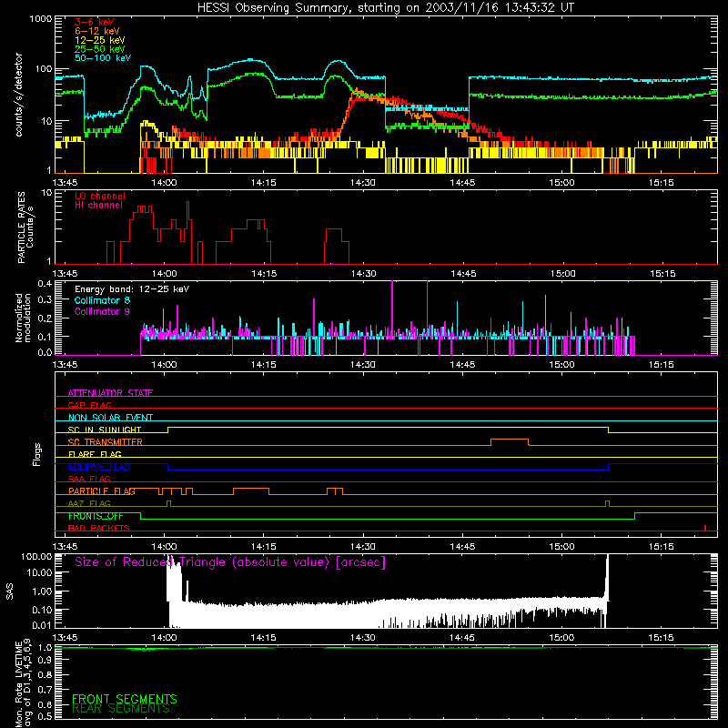Screen dimensions: 728x728
Task: Click the Size of Reduced Triangle label
Action: click(230, 562)
